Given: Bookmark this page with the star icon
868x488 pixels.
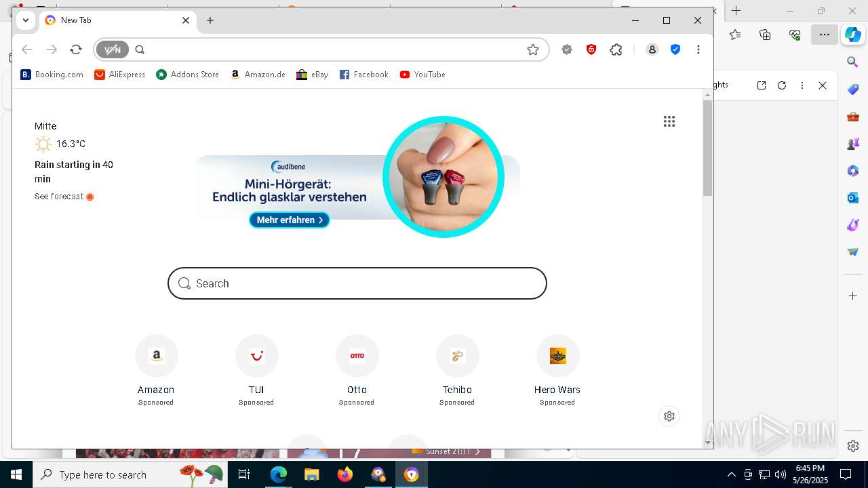Looking at the screenshot, I should pyautogui.click(x=533, y=49).
